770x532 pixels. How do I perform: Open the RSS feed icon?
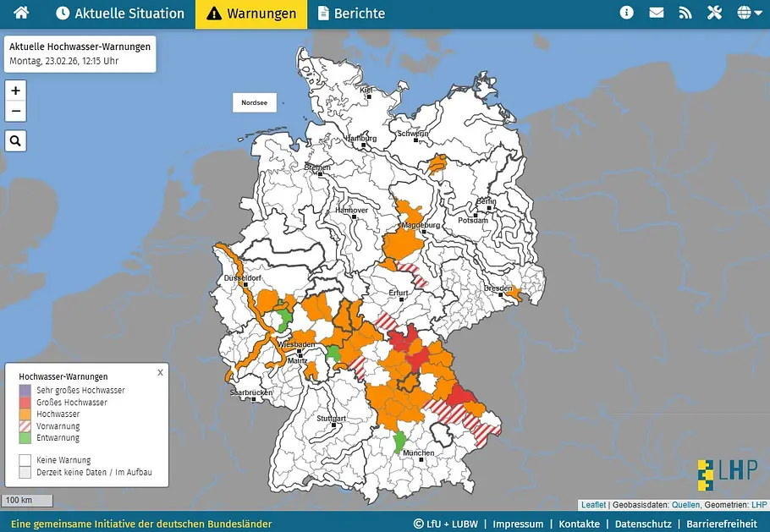click(x=685, y=13)
